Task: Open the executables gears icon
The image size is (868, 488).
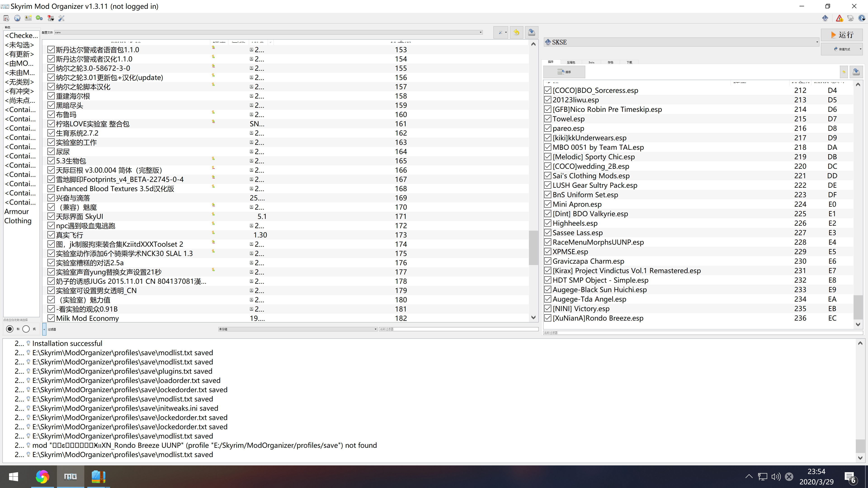Action: (x=39, y=18)
